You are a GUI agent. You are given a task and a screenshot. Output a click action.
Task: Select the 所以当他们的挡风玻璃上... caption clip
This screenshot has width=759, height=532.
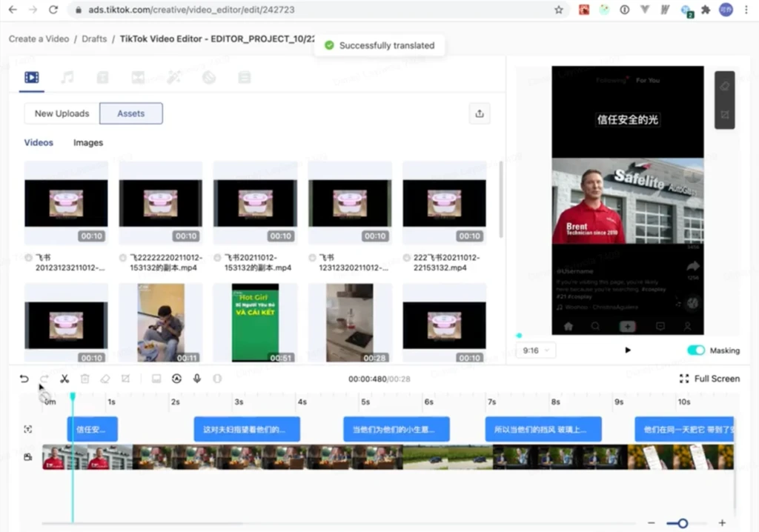point(543,429)
